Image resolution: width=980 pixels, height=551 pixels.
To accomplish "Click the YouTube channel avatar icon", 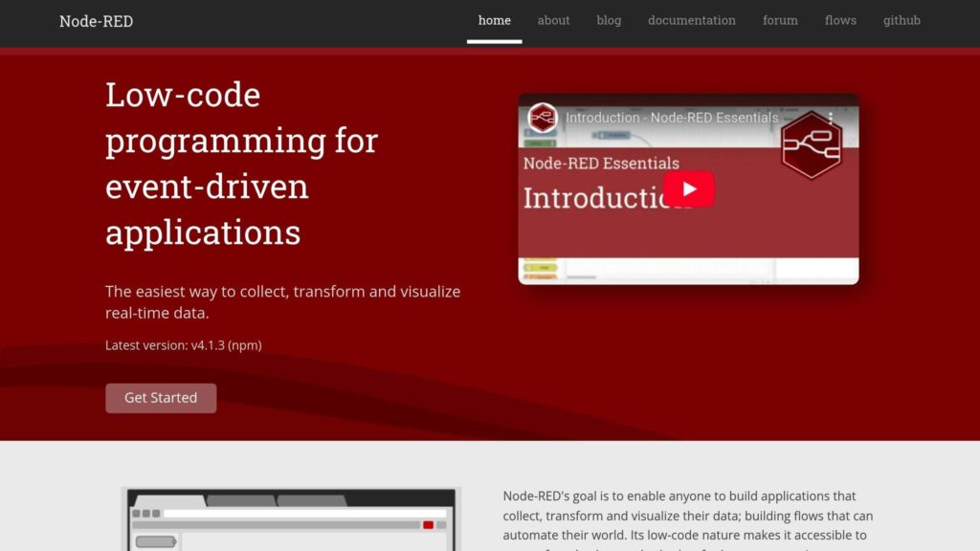I will pos(542,118).
